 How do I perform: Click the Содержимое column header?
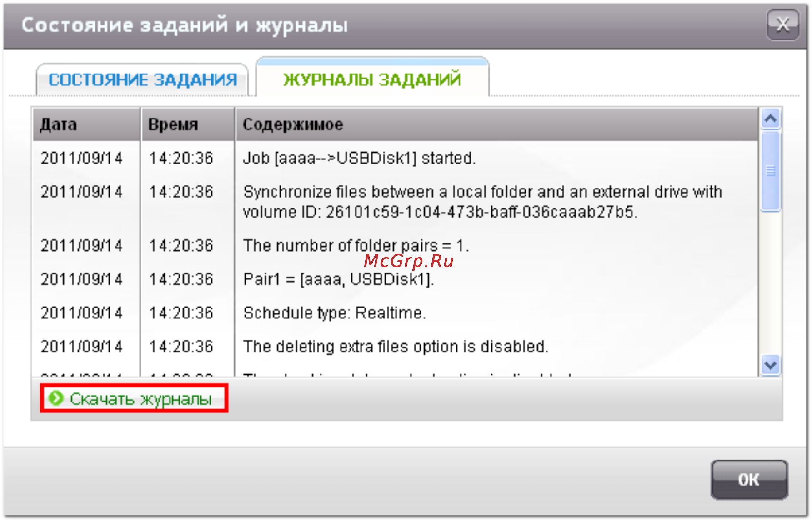[x=497, y=124]
